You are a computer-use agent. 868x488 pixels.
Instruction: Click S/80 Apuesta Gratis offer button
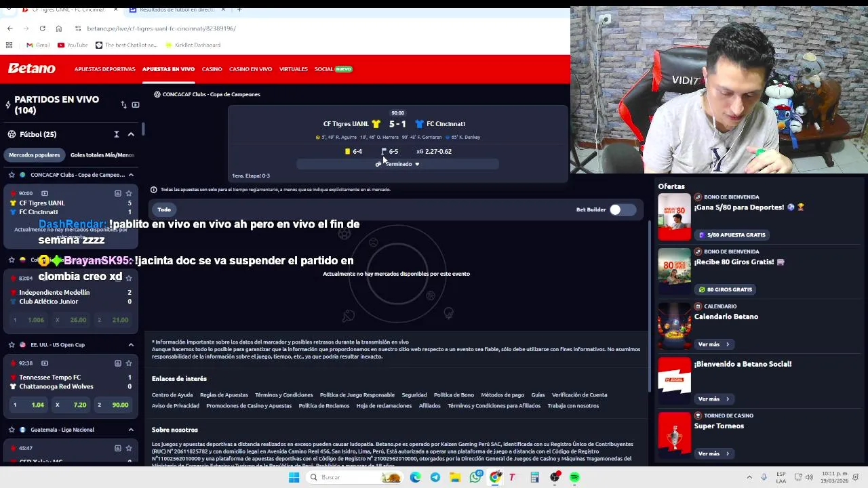[731, 235]
